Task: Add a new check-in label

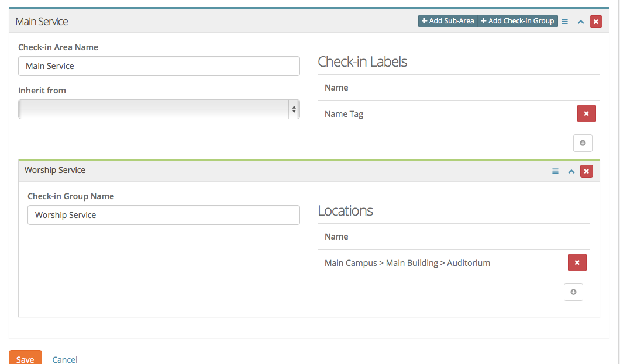Action: tap(583, 143)
